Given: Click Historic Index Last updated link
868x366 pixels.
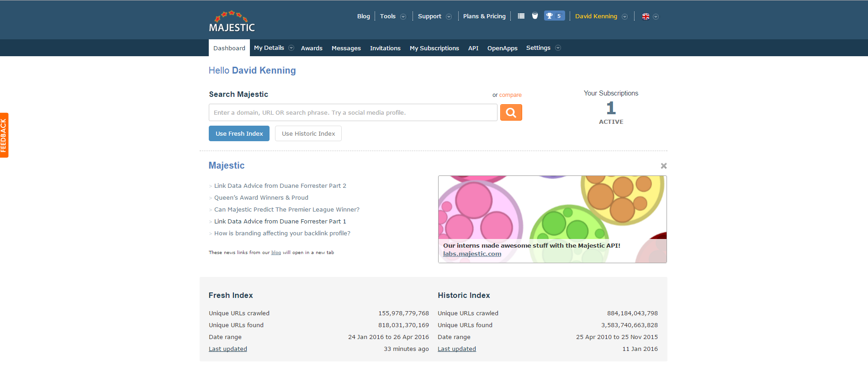Looking at the screenshot, I should [x=457, y=349].
